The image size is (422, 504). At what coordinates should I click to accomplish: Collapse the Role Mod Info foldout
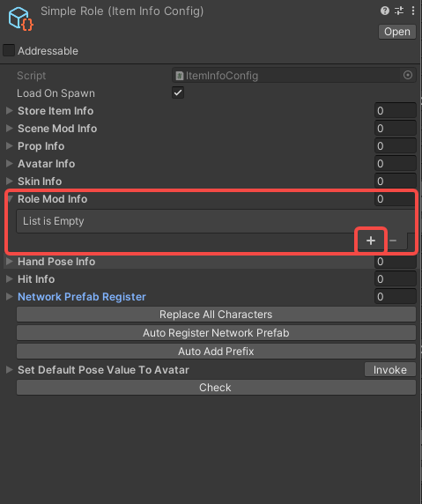10,199
